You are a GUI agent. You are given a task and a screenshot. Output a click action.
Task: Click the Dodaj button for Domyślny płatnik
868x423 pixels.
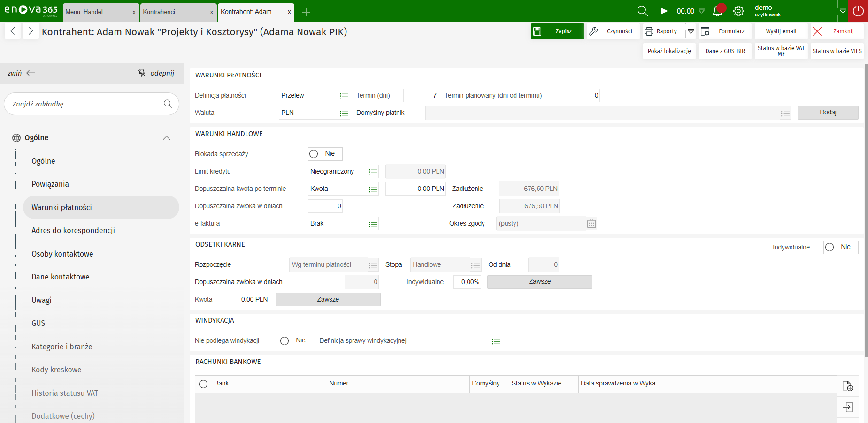click(827, 113)
